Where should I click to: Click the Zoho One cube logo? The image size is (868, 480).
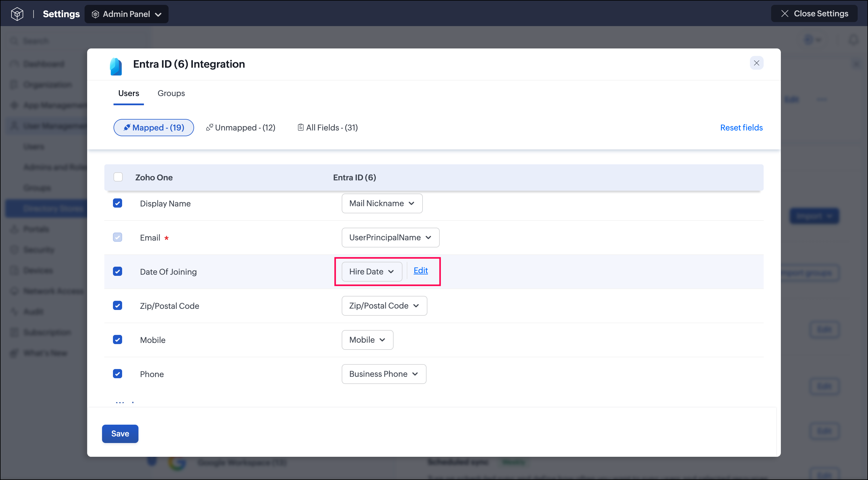(x=17, y=14)
